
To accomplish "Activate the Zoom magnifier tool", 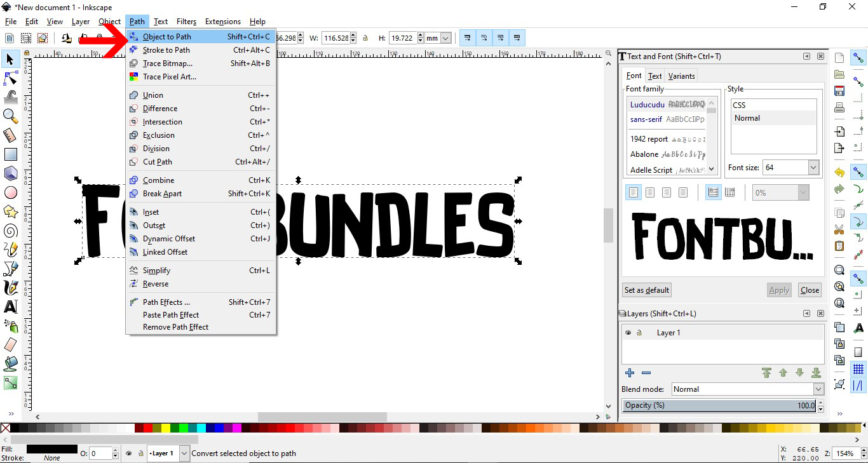I will (10, 116).
